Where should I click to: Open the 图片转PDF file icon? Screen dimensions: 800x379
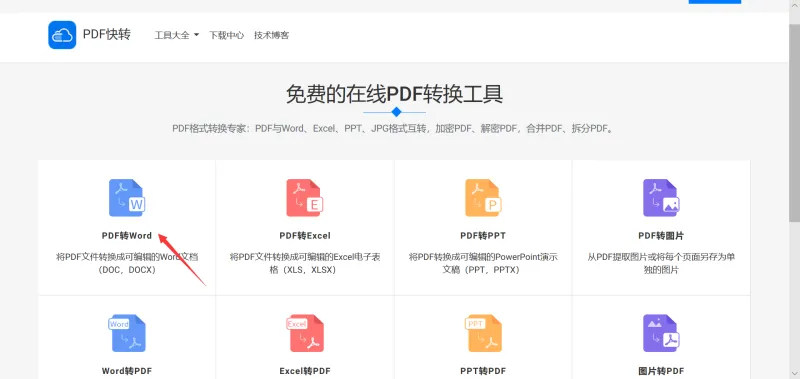[661, 333]
